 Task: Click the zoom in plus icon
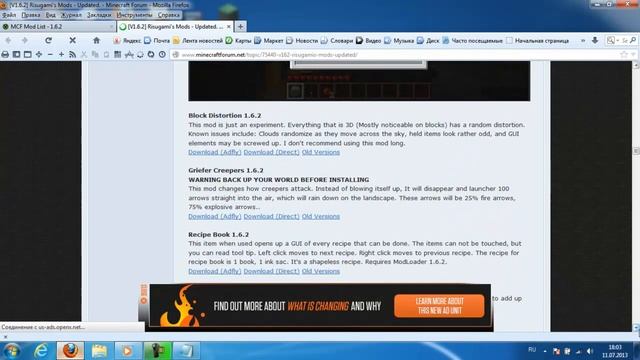point(61,54)
